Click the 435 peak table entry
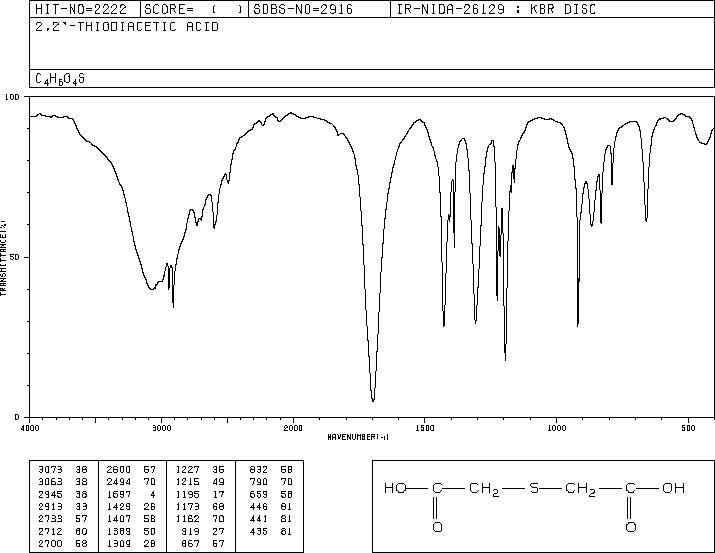The image size is (715, 553). click(259, 531)
